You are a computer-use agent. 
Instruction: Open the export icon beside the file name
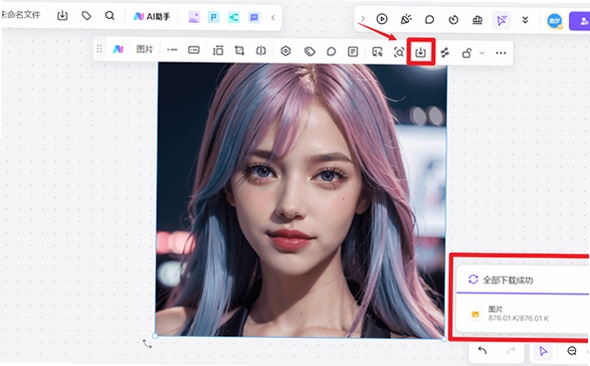click(62, 16)
